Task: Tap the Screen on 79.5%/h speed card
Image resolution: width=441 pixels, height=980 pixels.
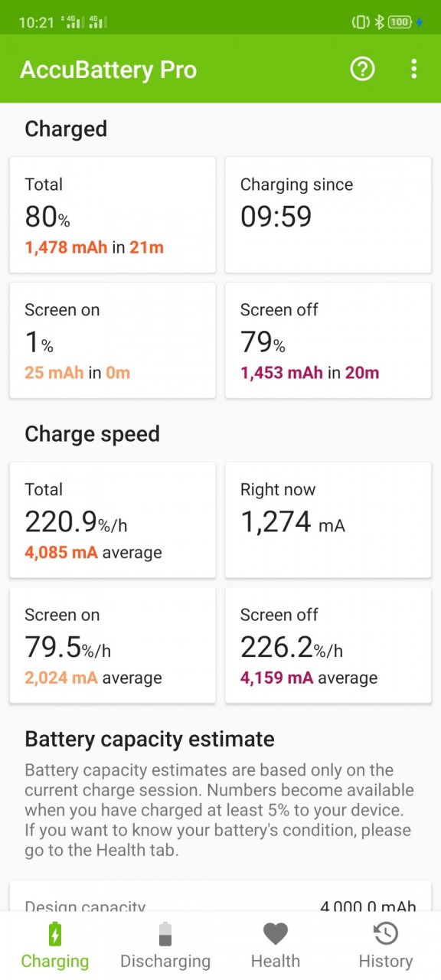Action: 113,645
